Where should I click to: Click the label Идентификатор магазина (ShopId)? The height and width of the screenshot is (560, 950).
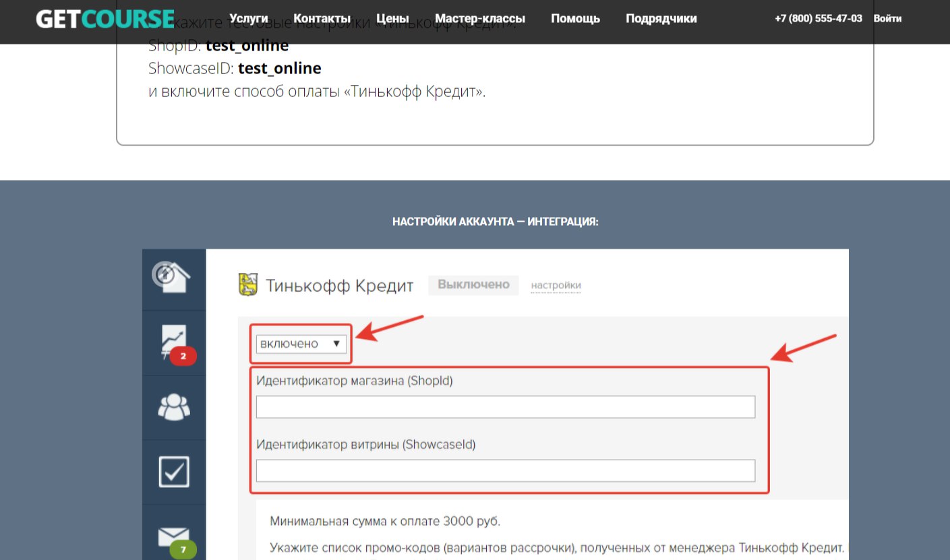click(x=355, y=381)
